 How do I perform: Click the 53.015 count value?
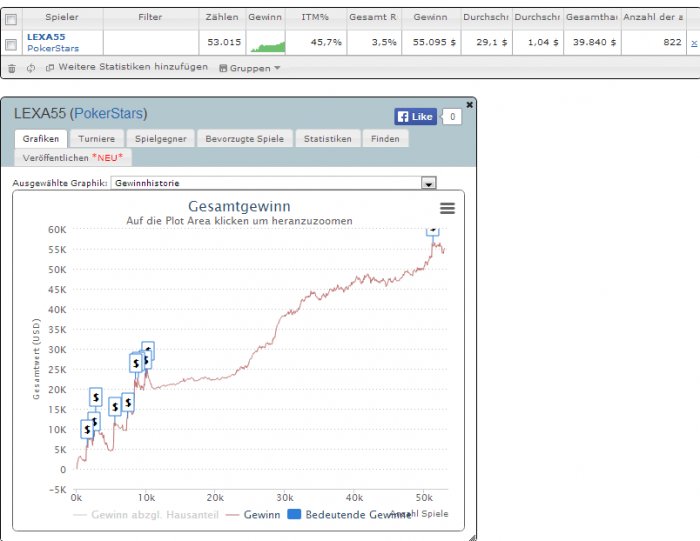pos(224,42)
